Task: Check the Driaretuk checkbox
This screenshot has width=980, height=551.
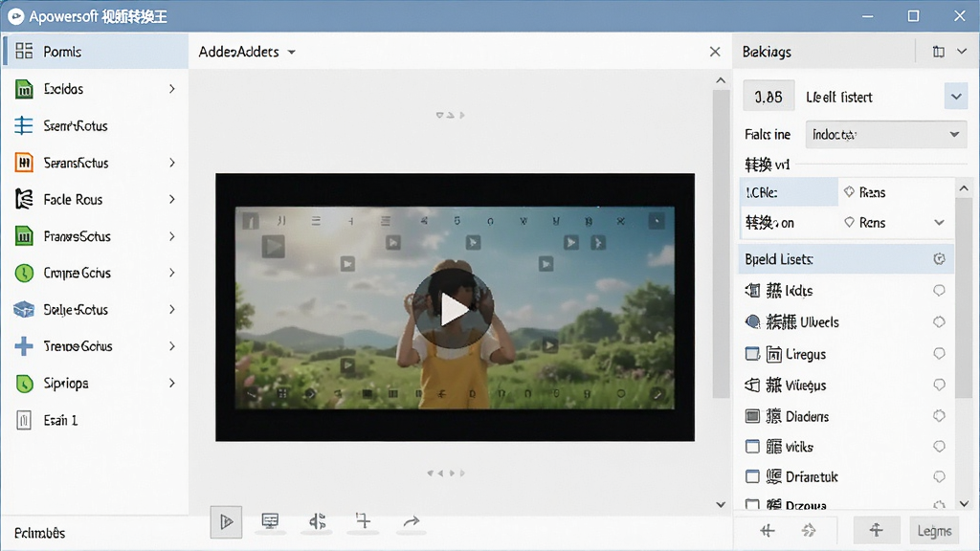Action: 752,476
